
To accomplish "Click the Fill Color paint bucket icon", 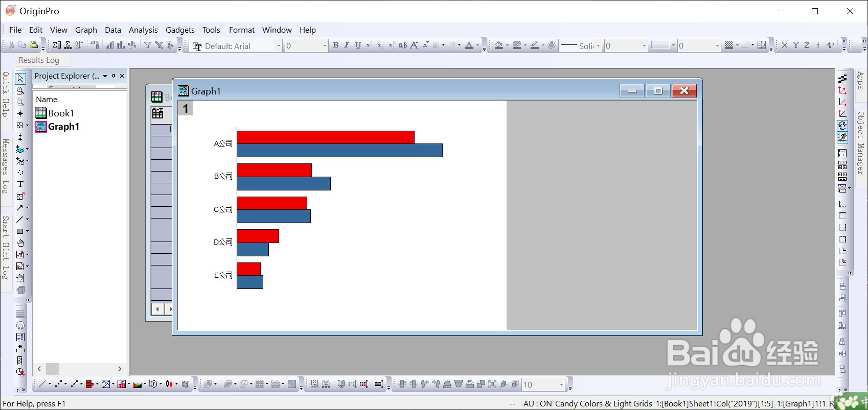I will point(499,45).
